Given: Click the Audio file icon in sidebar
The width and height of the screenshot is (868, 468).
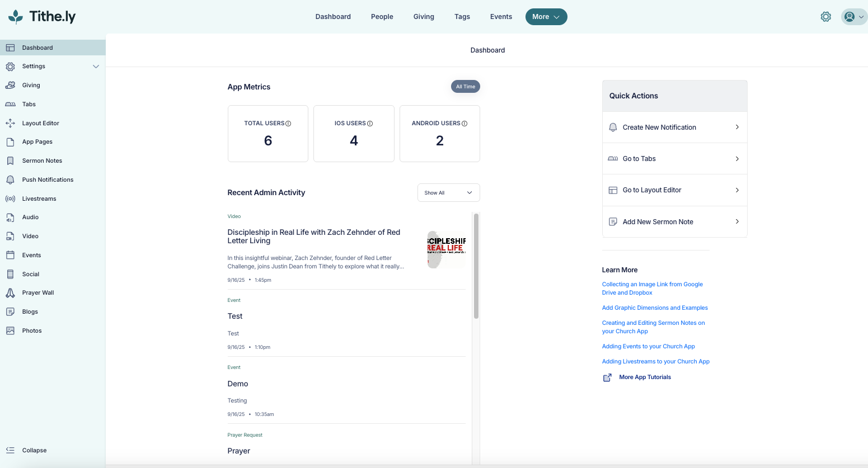Looking at the screenshot, I should click(10, 218).
